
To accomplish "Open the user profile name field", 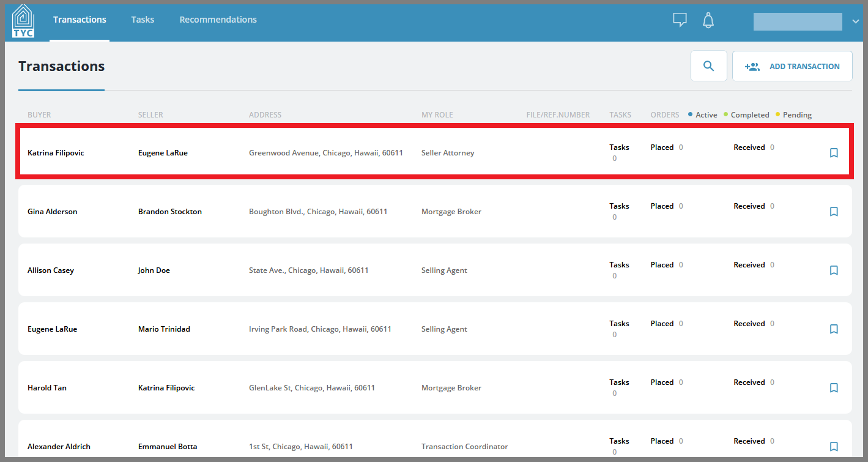I will pos(798,21).
